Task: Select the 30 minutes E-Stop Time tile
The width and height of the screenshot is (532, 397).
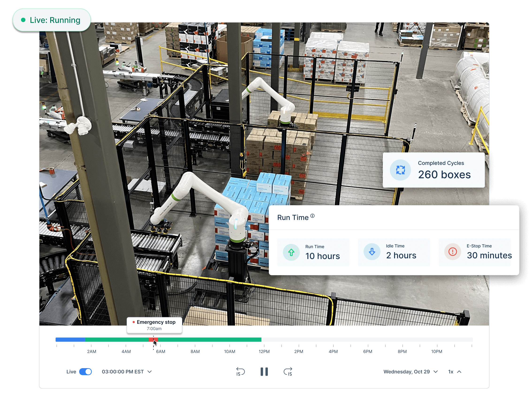Action: click(475, 252)
